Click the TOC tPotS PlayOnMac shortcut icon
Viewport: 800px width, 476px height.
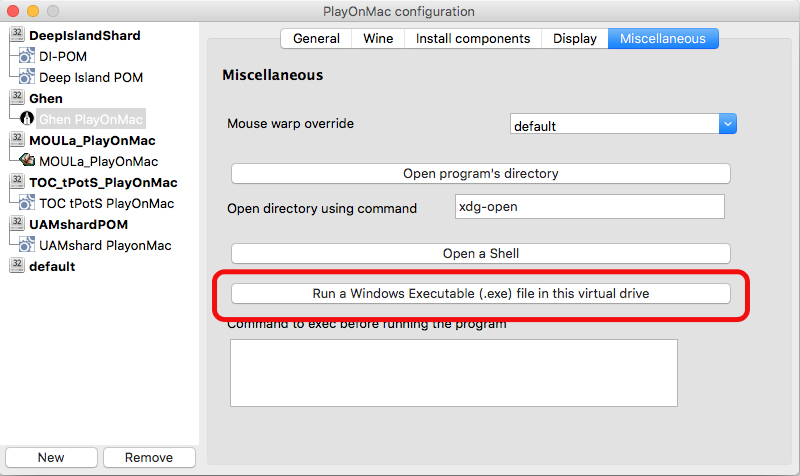pyautogui.click(x=27, y=203)
